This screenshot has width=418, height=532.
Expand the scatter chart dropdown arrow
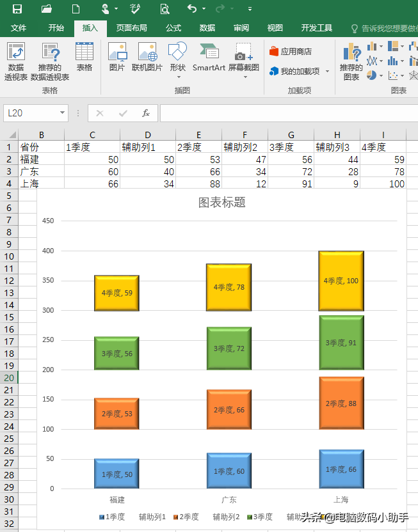coord(402,75)
